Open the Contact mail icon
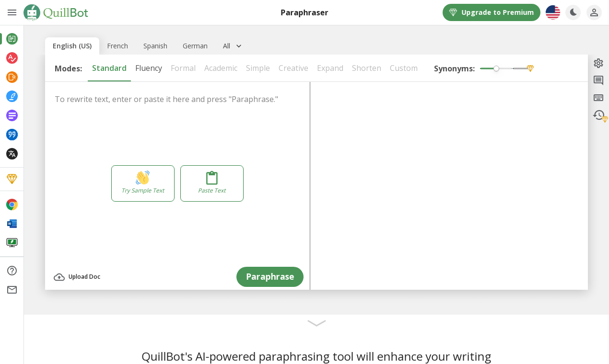This screenshot has height=364, width=609. coord(12,290)
